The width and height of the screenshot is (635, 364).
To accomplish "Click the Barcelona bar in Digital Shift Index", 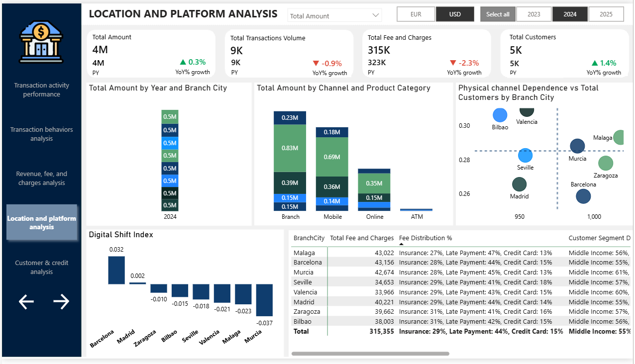I will pos(116,271).
